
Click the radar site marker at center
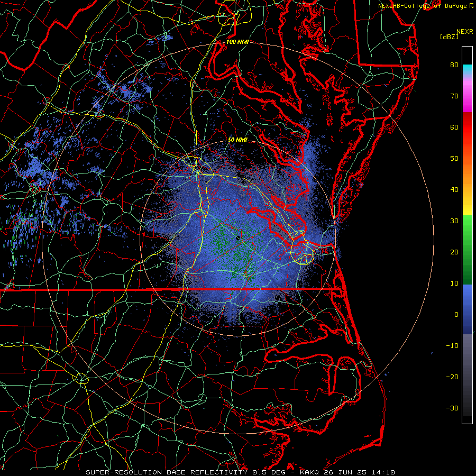pos(238,238)
